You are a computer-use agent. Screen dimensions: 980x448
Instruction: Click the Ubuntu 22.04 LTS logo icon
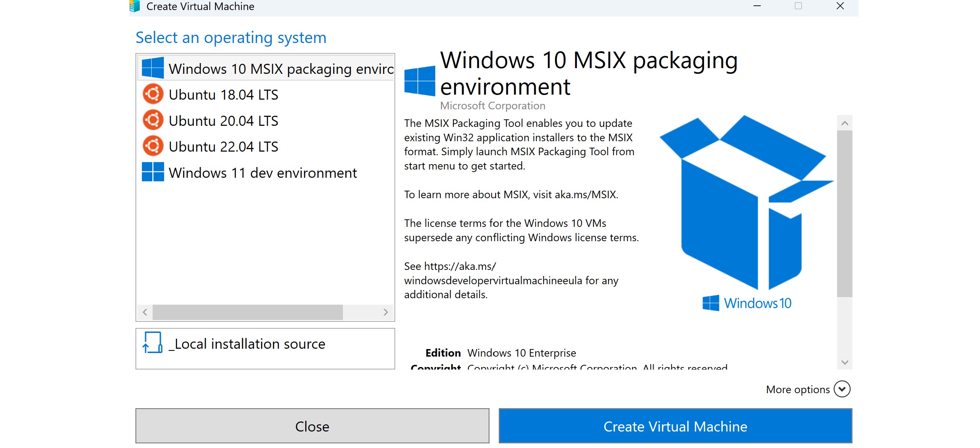coord(153,146)
